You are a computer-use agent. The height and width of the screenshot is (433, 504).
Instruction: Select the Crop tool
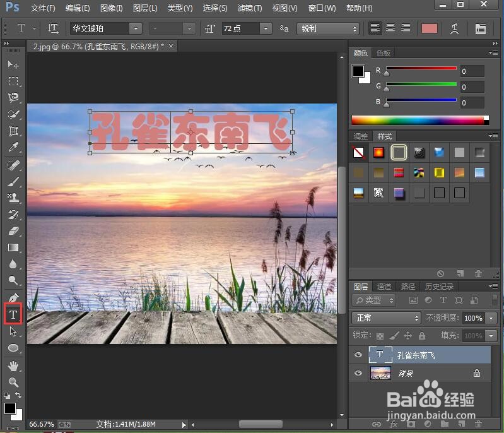tap(13, 131)
